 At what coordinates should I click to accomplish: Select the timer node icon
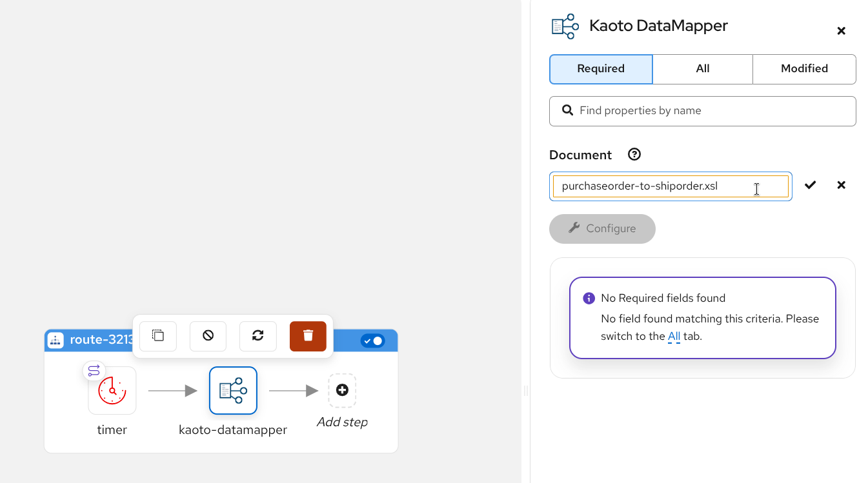112,390
